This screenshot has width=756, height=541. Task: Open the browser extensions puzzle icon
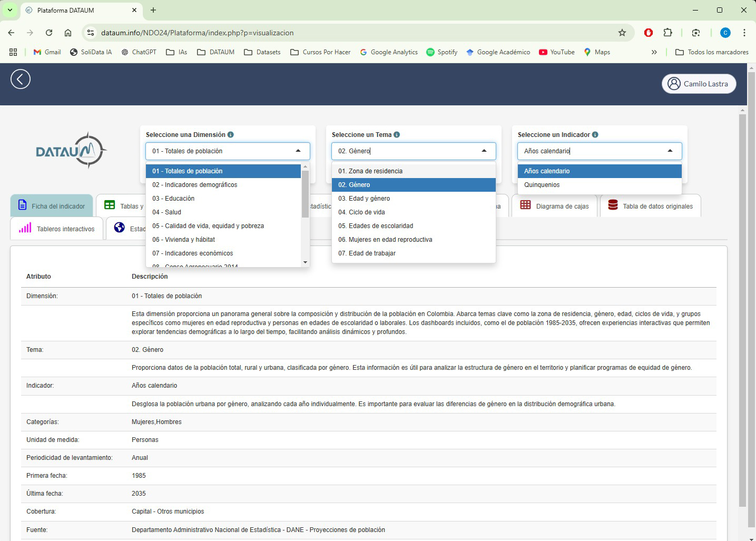tap(667, 33)
